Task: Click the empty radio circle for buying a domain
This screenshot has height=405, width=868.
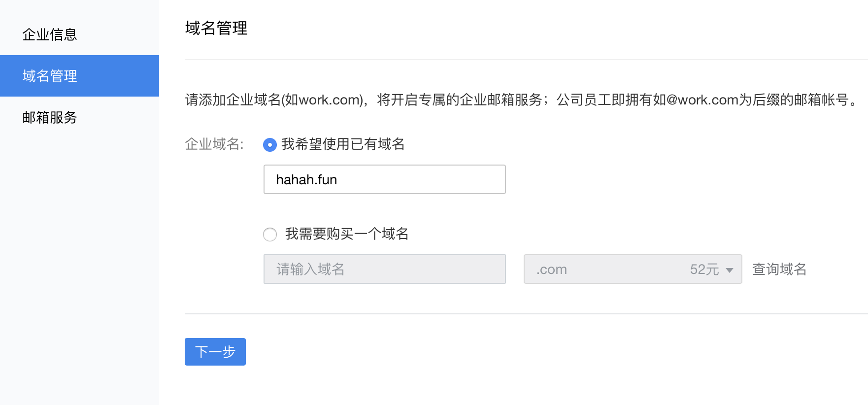Action: click(270, 235)
